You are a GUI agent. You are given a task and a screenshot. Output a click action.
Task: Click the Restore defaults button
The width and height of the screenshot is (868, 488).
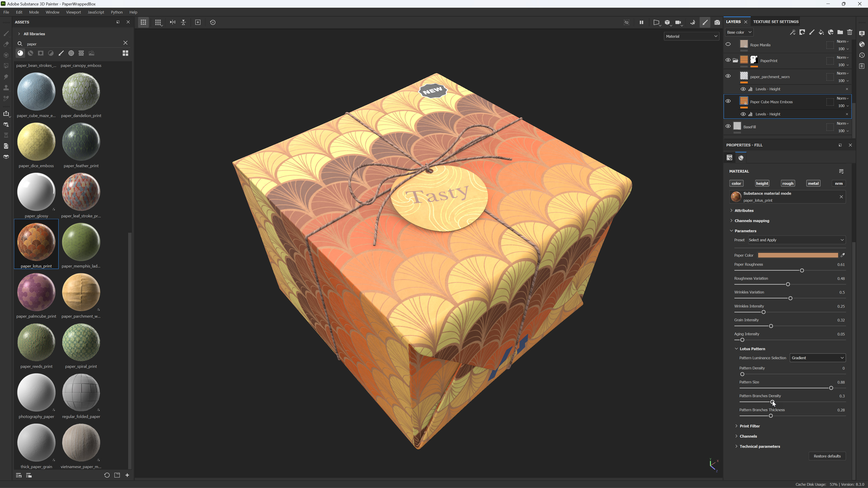pyautogui.click(x=827, y=456)
